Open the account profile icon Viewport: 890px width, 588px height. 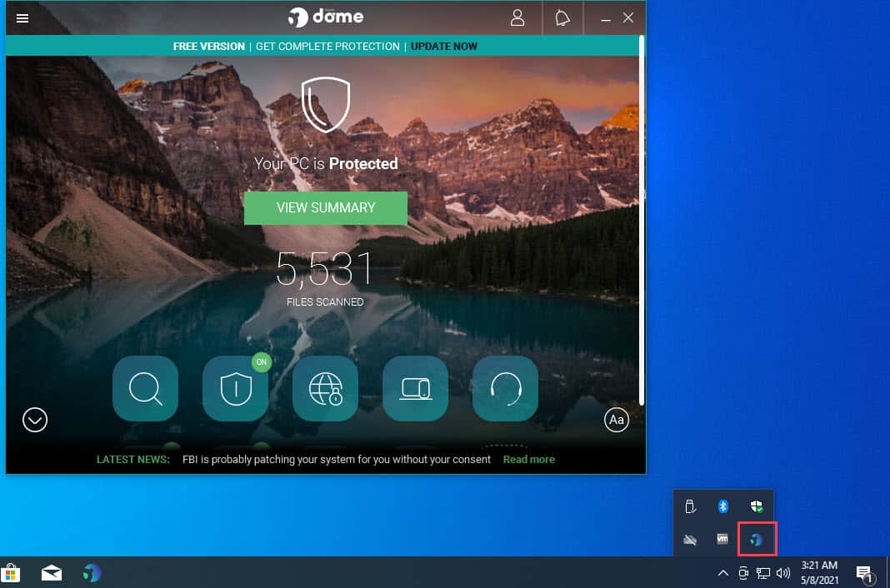click(x=518, y=17)
